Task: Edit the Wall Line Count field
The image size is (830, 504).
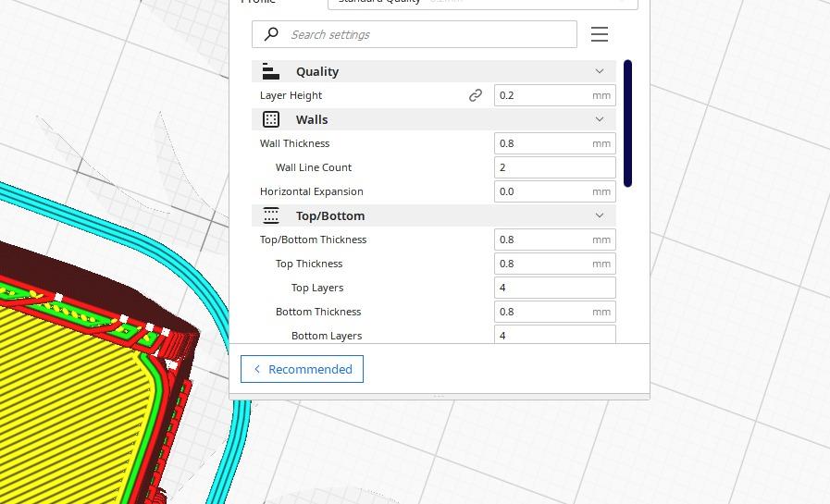Action: coord(555,167)
